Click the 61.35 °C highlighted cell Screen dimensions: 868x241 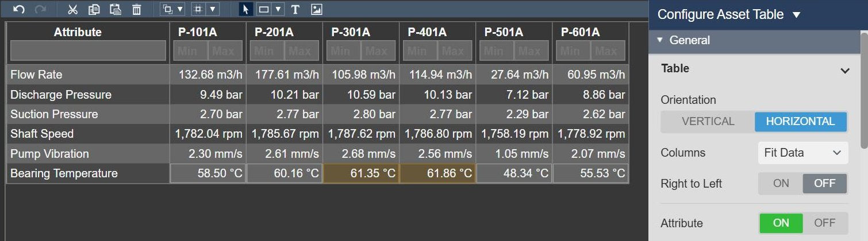pyautogui.click(x=360, y=173)
